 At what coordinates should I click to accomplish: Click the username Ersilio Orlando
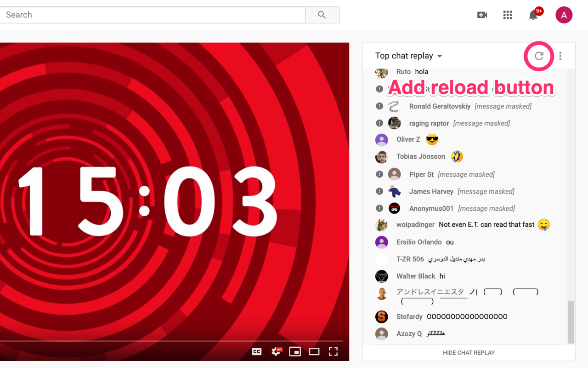(x=419, y=242)
